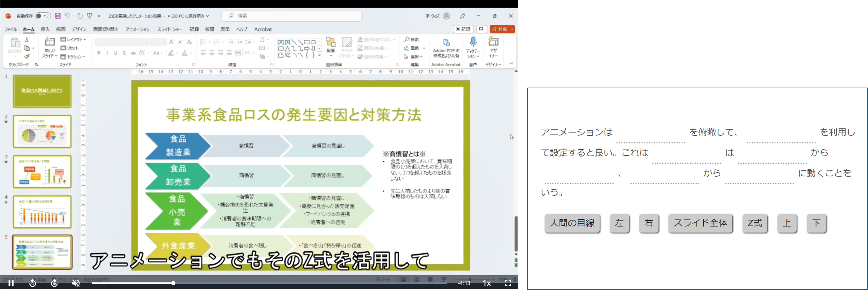Open the アニメーション tab
This screenshot has width=868, height=290.
[x=137, y=29]
